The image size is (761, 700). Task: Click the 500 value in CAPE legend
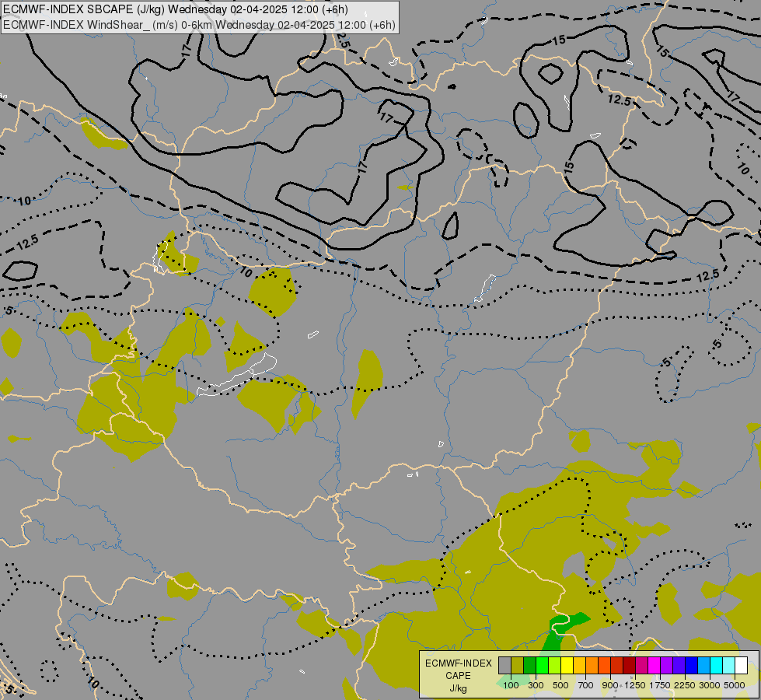[x=560, y=685]
